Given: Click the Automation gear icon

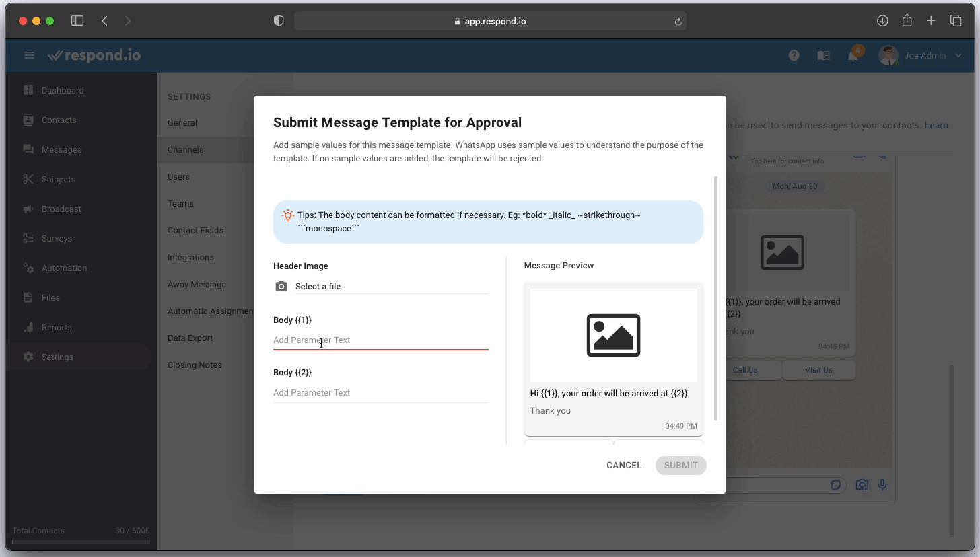Looking at the screenshot, I should [28, 268].
